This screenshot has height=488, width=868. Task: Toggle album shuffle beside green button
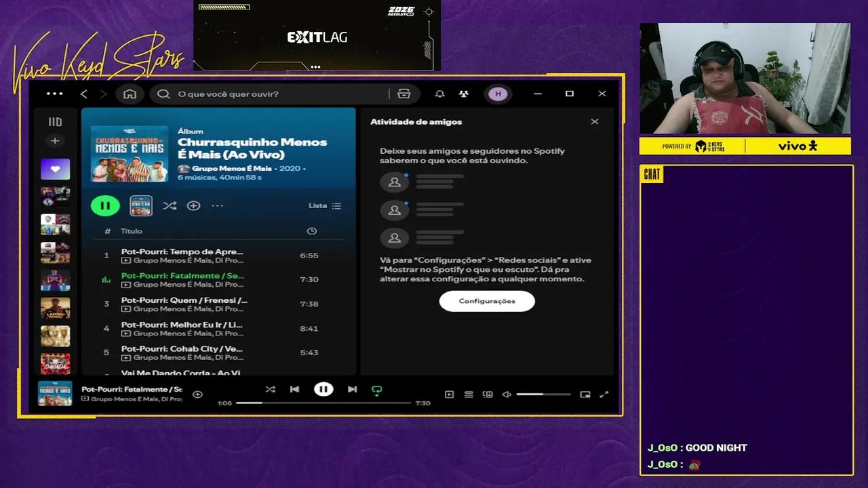point(170,205)
